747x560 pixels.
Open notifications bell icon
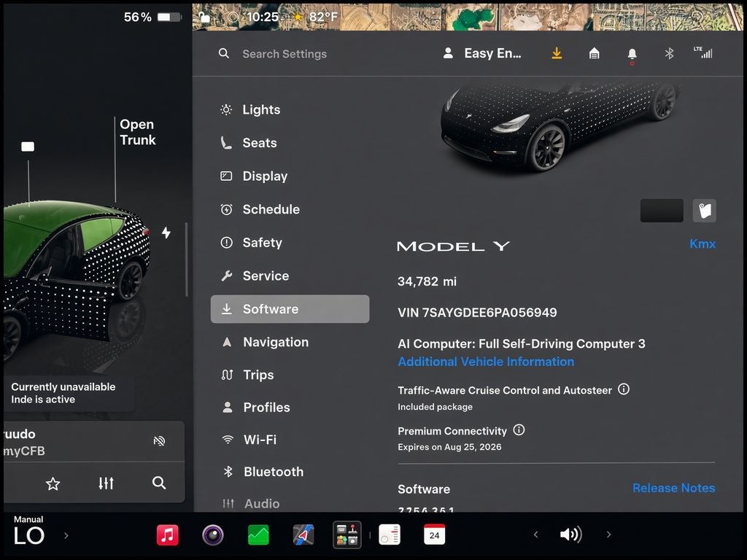point(632,54)
